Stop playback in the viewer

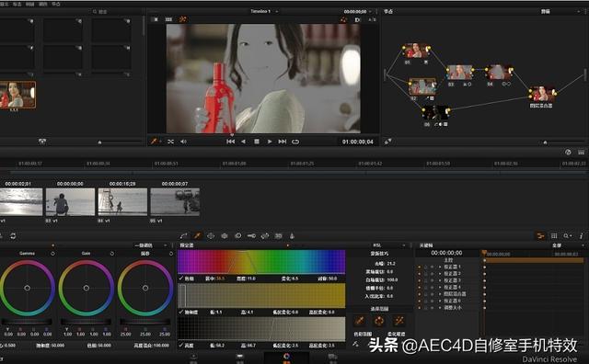257,142
